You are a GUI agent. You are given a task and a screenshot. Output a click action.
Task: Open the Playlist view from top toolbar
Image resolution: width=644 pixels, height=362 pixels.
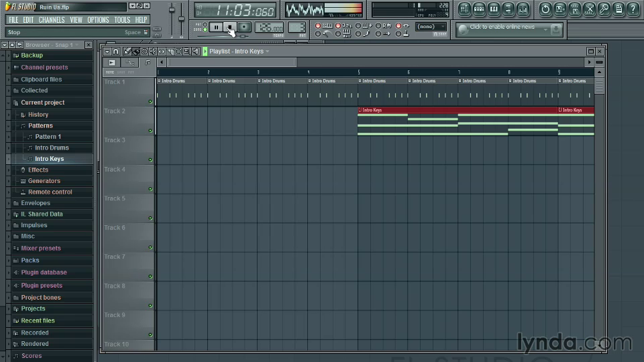(x=464, y=9)
